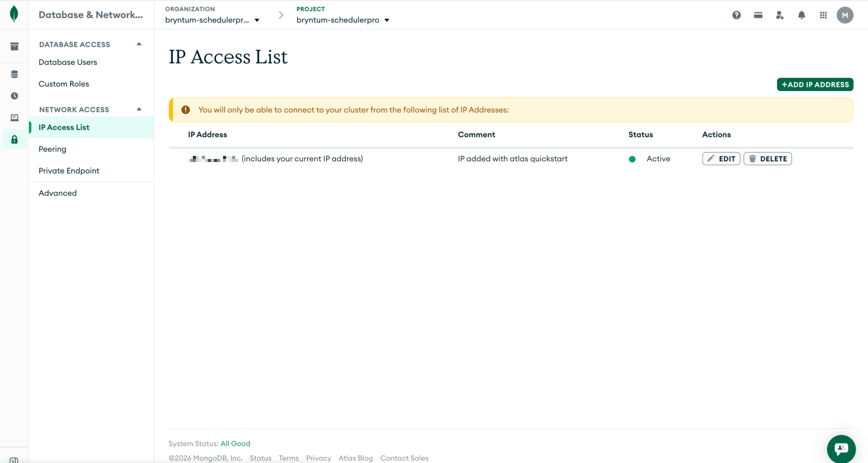Open the project bryntum-schedulerpro dropdown
This screenshot has width=868, height=463.
pyautogui.click(x=342, y=20)
